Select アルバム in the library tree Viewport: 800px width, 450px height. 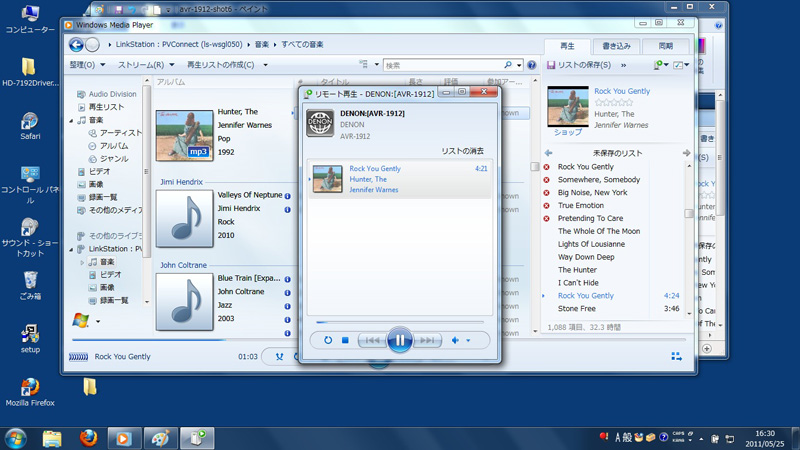point(114,145)
